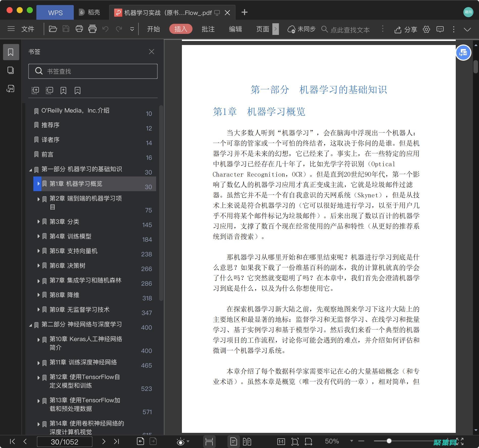
Task: Switch to two-page view mode
Action: coord(247,441)
